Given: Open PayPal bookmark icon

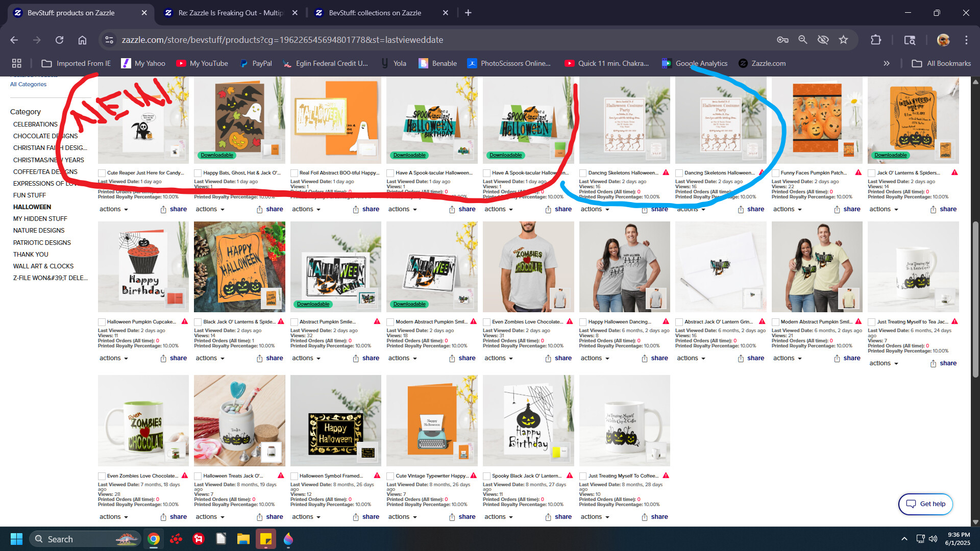Looking at the screenshot, I should [x=243, y=63].
